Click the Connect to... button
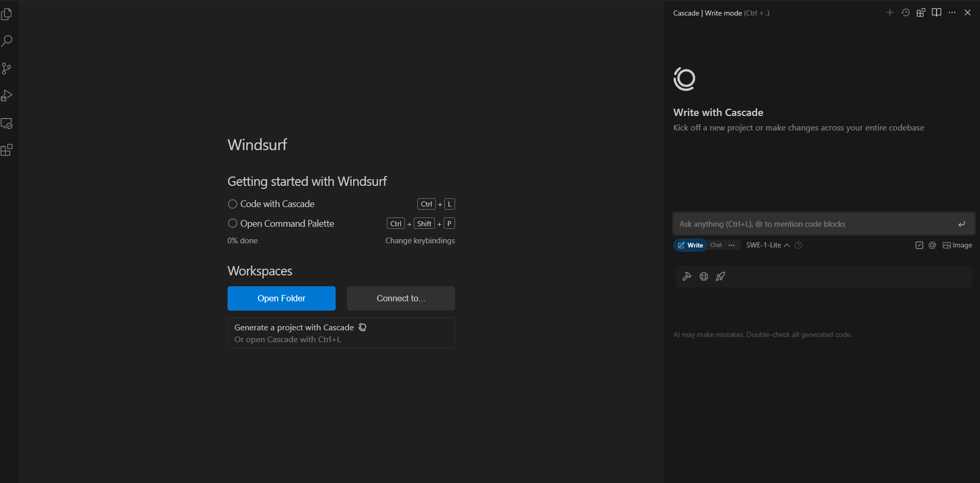This screenshot has width=980, height=483. click(401, 298)
